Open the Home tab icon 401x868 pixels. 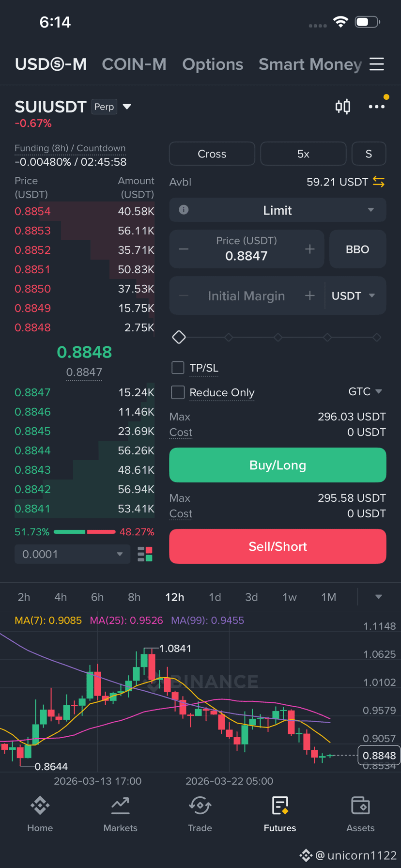40,806
